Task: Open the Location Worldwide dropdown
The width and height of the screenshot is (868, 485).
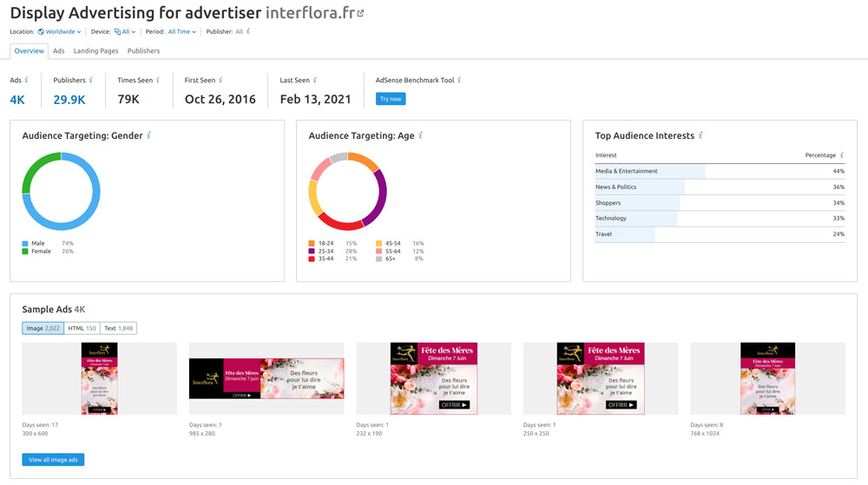Action: click(x=59, y=32)
